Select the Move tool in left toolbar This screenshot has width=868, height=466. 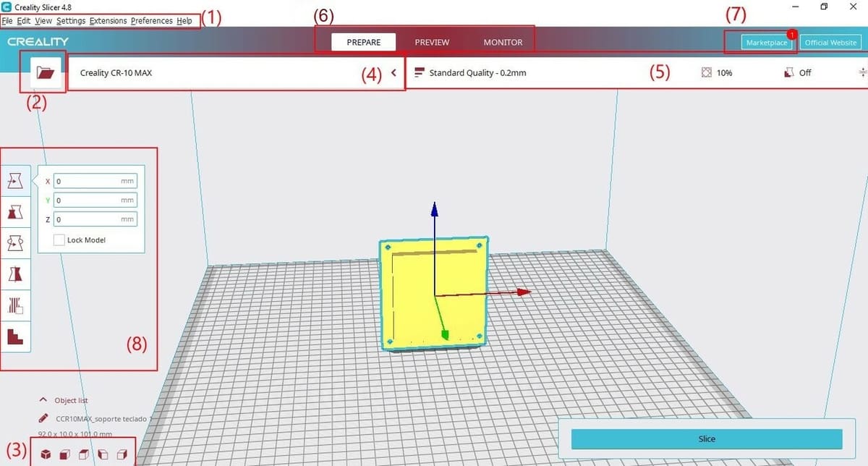(15, 182)
